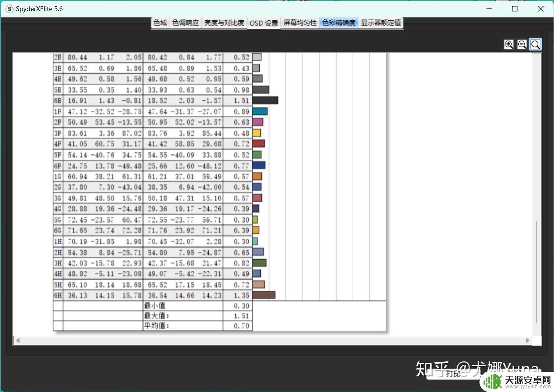Click the 3F yellow color bar
Viewport: 554px width, 392px height.
point(257,133)
